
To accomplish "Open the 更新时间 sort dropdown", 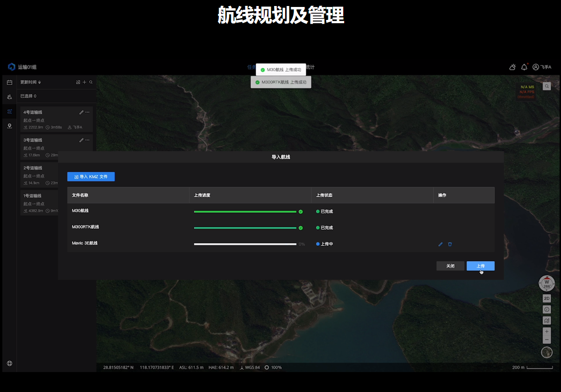I will [31, 82].
